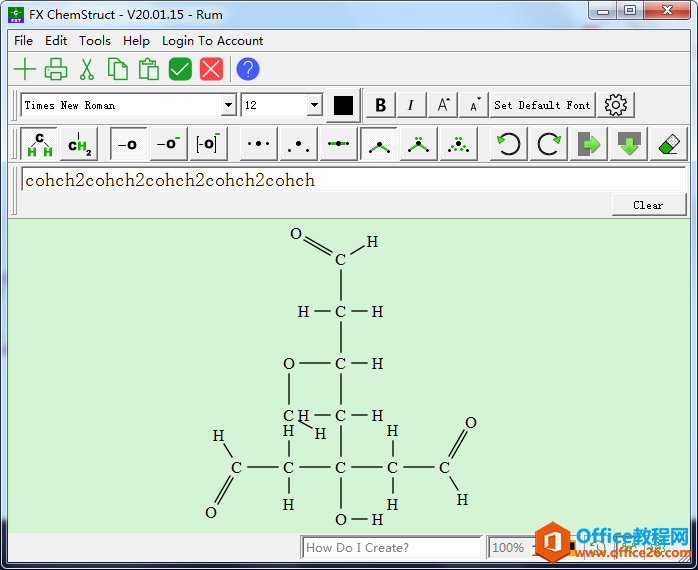Close the FX ChemStruct window
Image resolution: width=698 pixels, height=570 pixels.
666,12
